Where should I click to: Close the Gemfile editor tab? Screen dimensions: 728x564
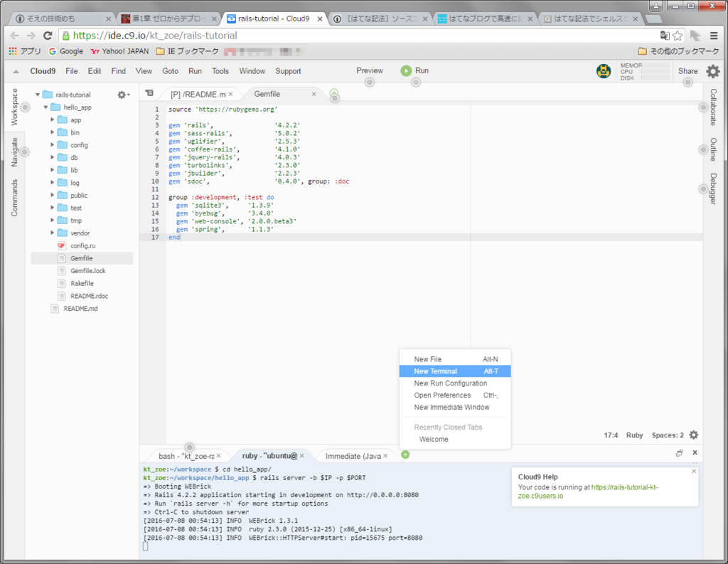tap(314, 94)
